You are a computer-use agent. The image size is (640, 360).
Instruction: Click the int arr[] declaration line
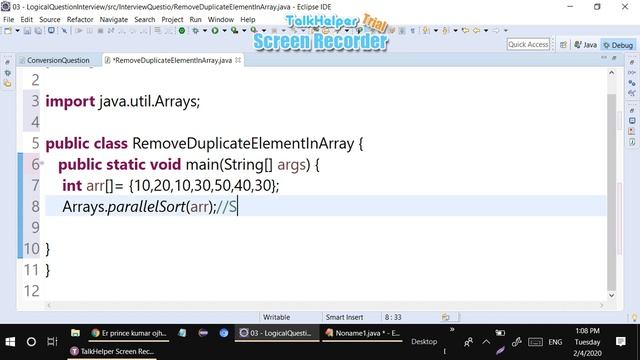coord(171,186)
